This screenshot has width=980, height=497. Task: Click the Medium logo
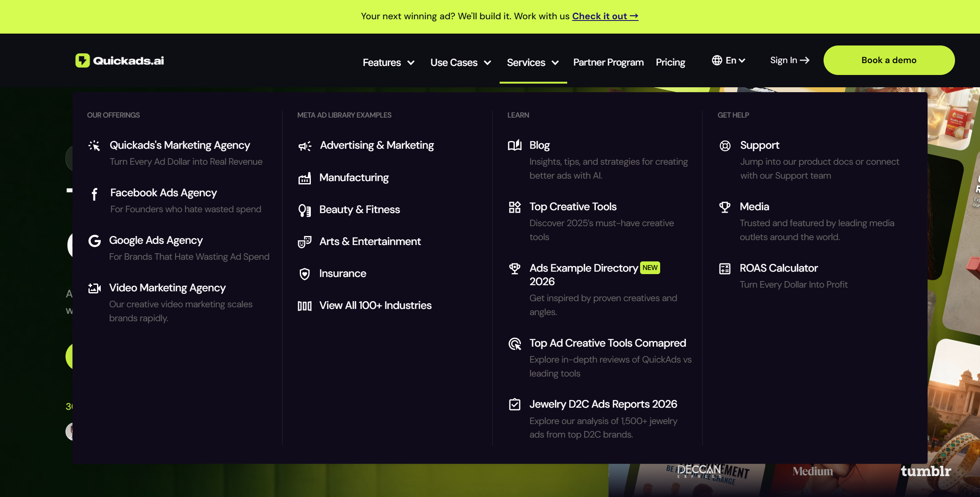click(813, 471)
